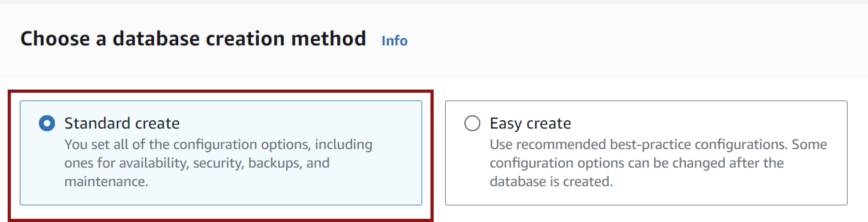
Task: Choose the Easy create option card
Action: (646, 153)
